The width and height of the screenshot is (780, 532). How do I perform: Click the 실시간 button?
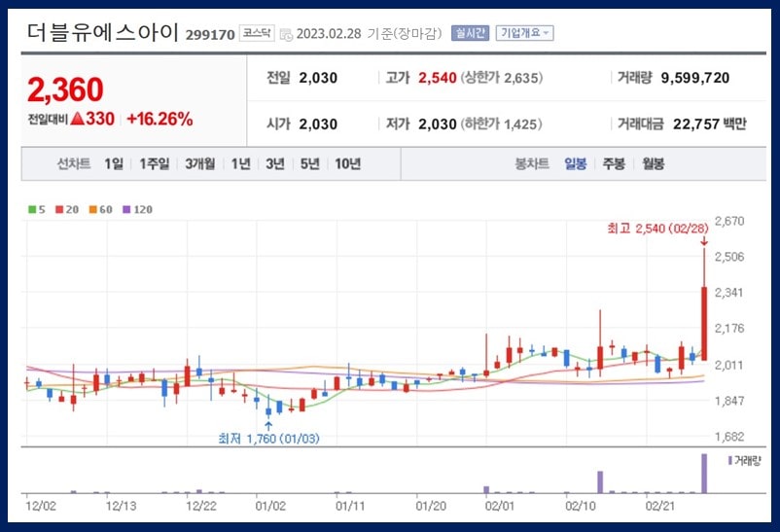tap(470, 33)
